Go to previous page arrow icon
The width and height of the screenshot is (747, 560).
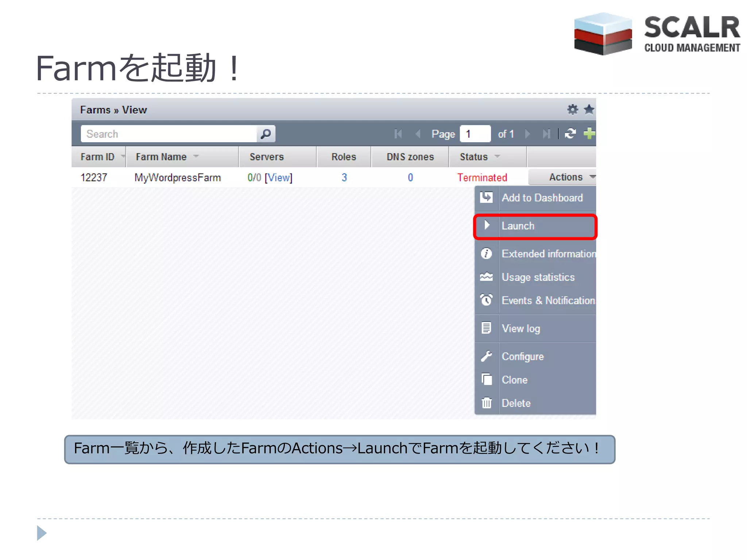point(418,134)
